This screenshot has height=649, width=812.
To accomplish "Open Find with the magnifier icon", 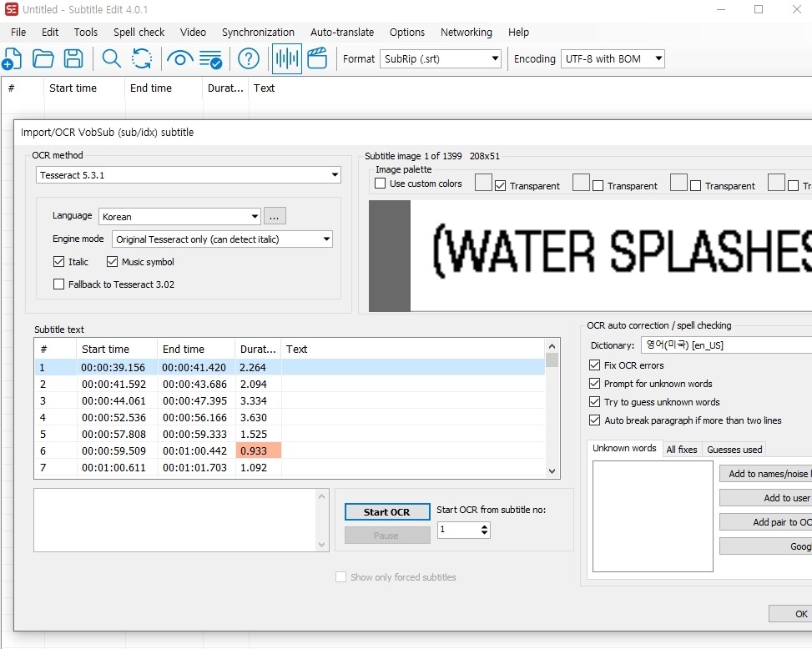I will click(x=111, y=59).
